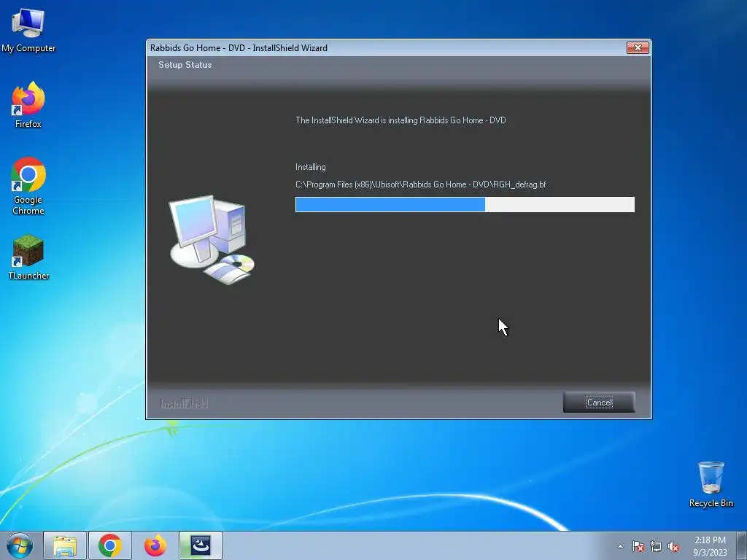Select the TLauncher desktop shortcut

(28, 257)
